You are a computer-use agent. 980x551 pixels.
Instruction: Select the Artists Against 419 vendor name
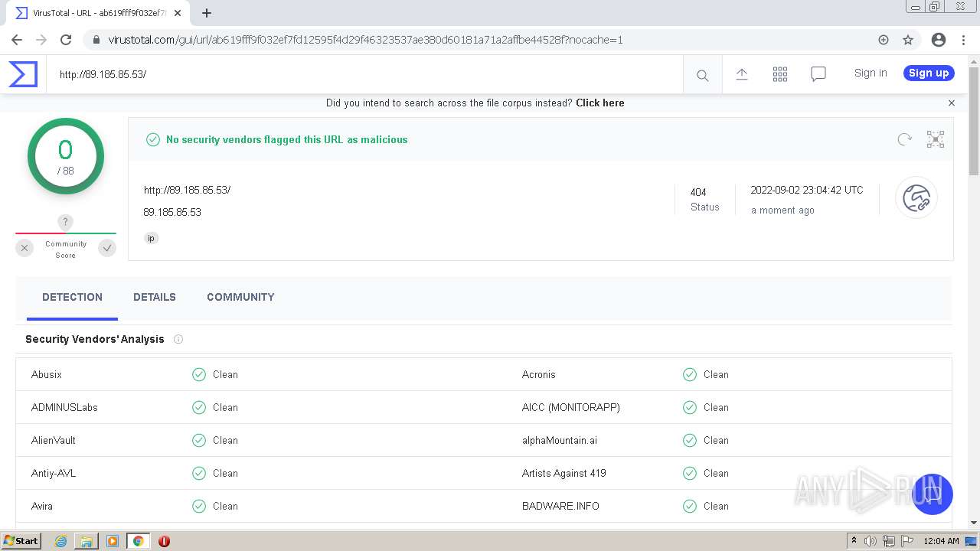(x=564, y=473)
